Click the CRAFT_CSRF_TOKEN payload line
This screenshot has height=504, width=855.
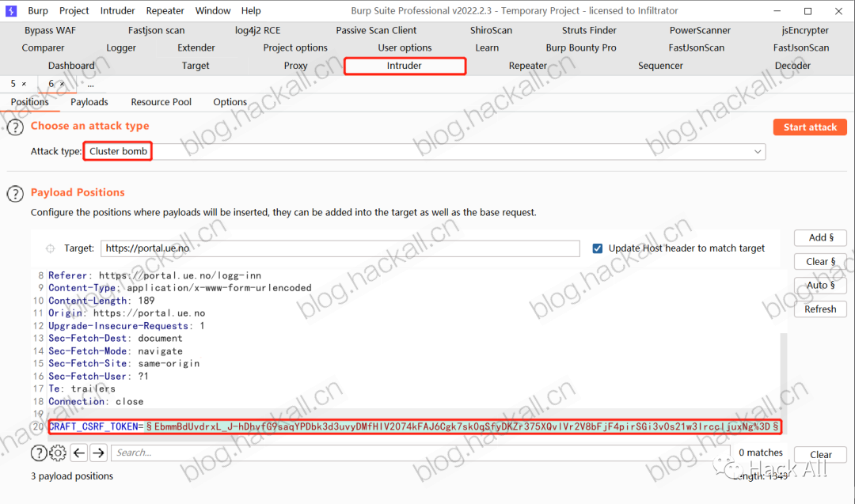click(x=415, y=426)
